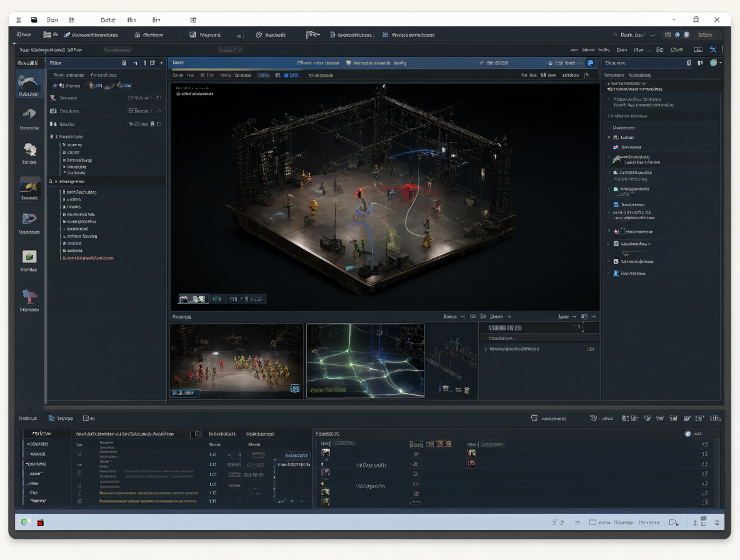The image size is (740, 560).
Task: Click the red-text row in the left tree
Action: (87, 258)
